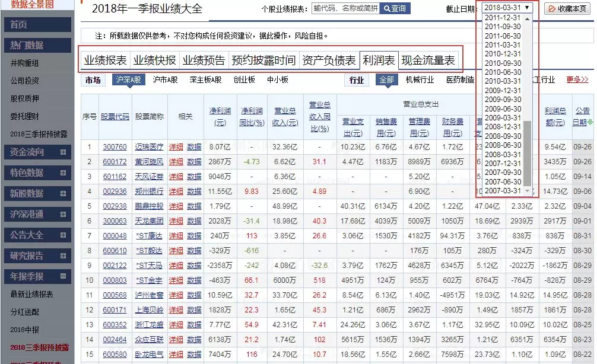This screenshot has height=364, width=597.
Task: Sort by the 公告日期 green arrow
Action: pyautogui.click(x=590, y=123)
